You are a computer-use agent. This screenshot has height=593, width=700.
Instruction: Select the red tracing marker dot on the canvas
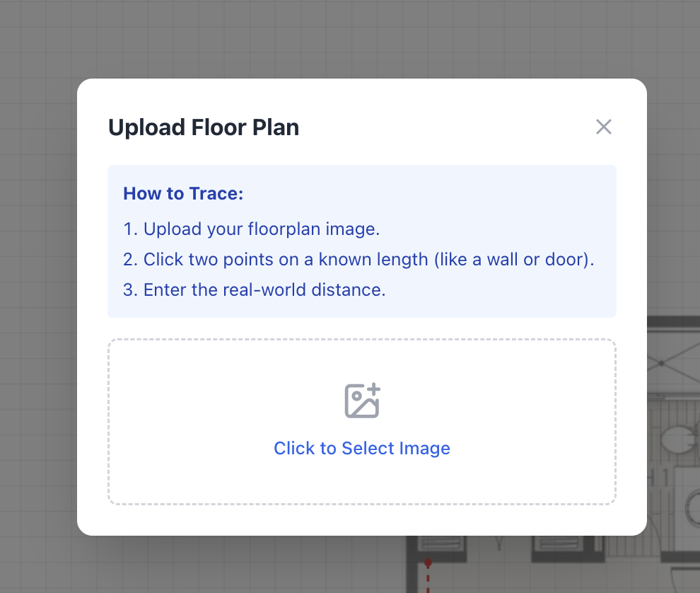point(428,563)
